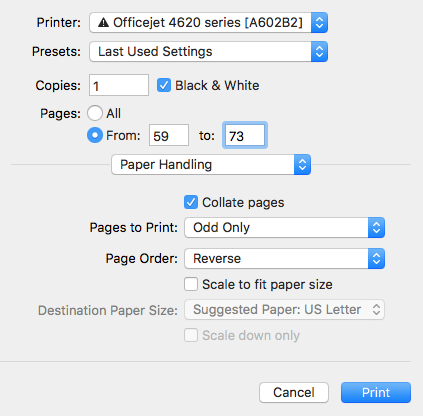Viewport: 423px width, 416px height.
Task: Open the Odd Only pages dropdown
Action: pos(285,228)
